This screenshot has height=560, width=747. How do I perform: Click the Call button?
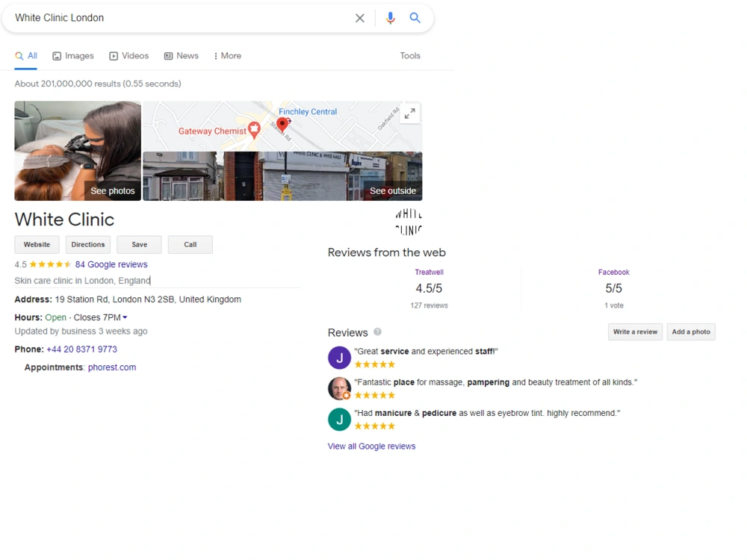[x=190, y=244]
